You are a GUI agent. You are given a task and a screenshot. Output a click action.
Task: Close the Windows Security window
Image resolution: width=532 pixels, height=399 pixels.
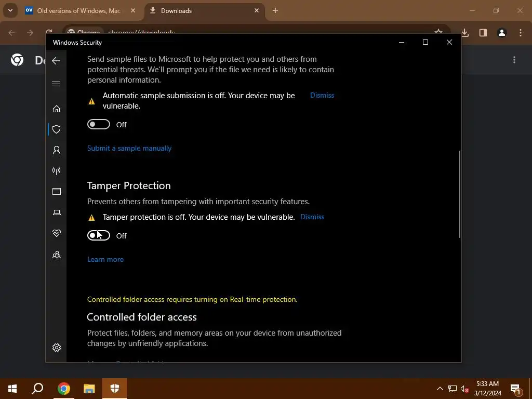[x=449, y=42]
